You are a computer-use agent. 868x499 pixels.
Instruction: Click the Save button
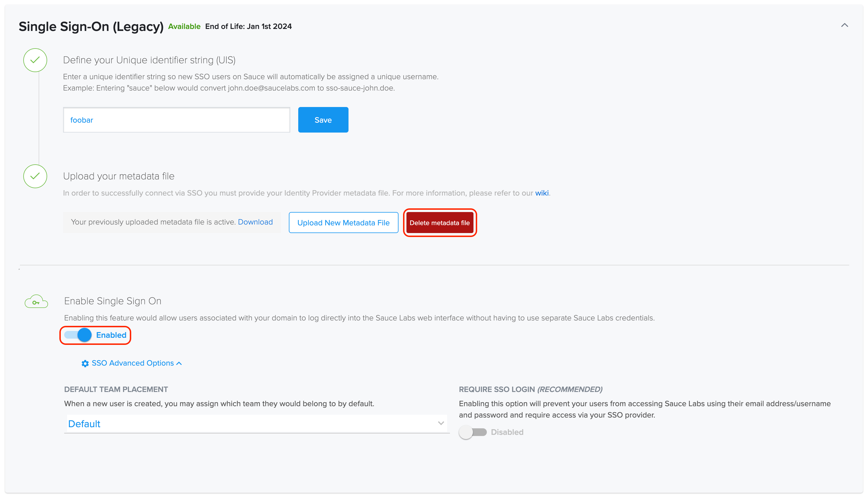tap(323, 119)
